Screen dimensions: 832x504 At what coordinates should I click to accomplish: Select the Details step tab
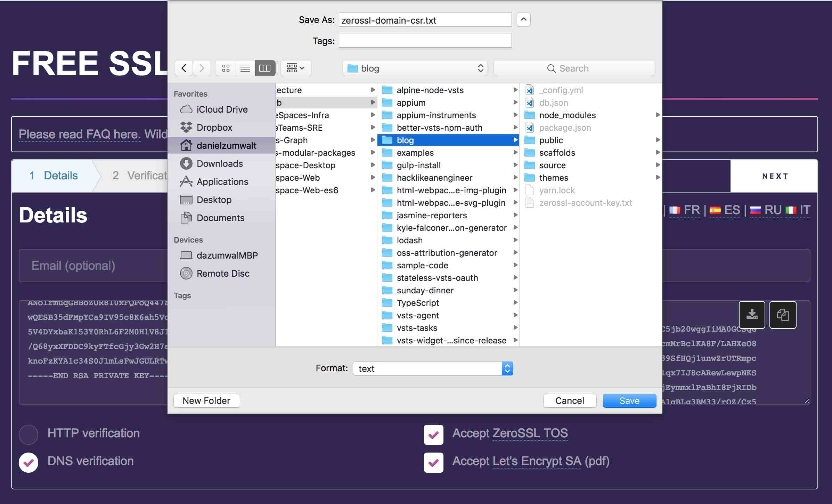click(x=54, y=176)
